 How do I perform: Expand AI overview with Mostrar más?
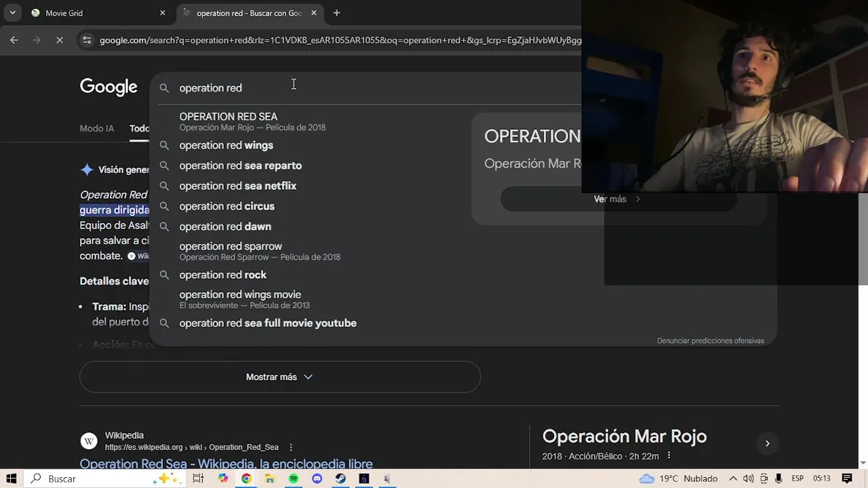pos(280,377)
